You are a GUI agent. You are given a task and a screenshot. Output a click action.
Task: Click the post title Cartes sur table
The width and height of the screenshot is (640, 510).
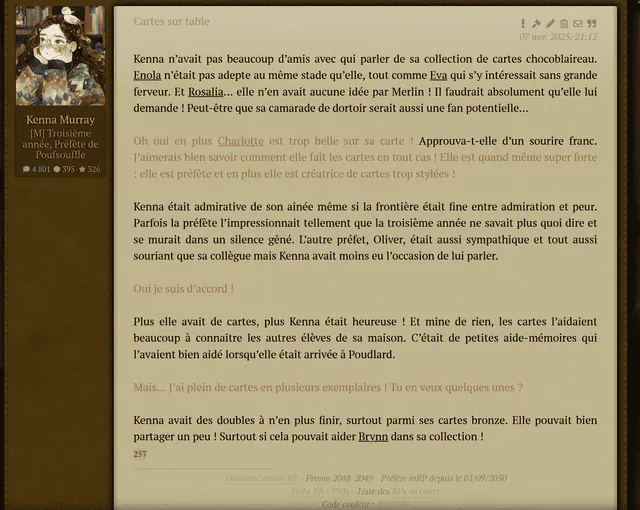(x=171, y=21)
